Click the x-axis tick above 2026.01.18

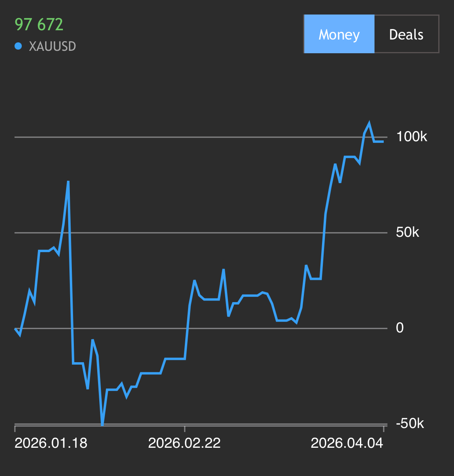tap(15, 428)
